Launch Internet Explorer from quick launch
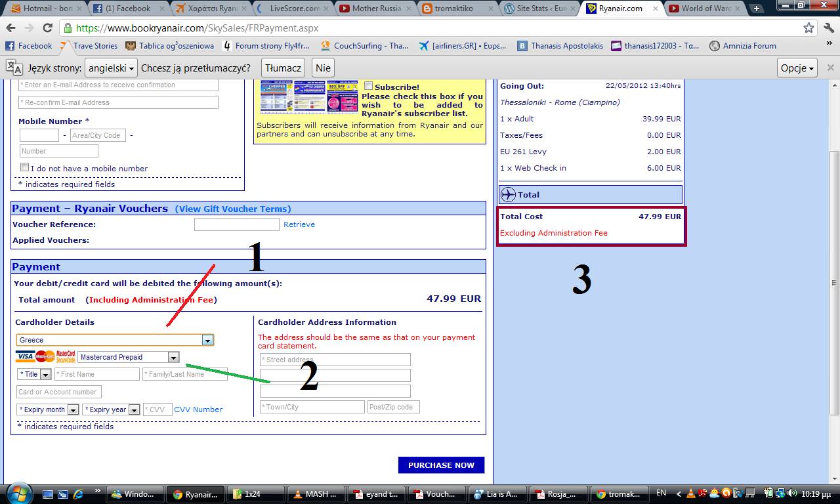The width and height of the screenshot is (840, 504). click(79, 493)
